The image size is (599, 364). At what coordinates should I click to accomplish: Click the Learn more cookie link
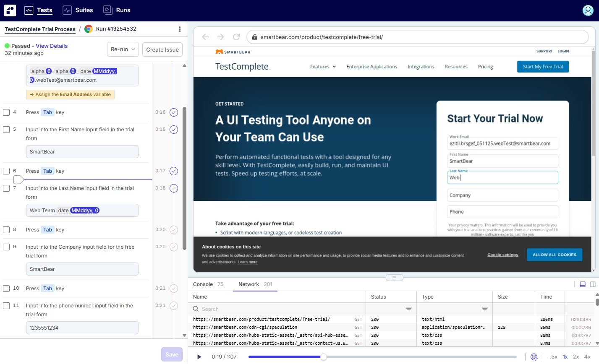[x=248, y=262]
